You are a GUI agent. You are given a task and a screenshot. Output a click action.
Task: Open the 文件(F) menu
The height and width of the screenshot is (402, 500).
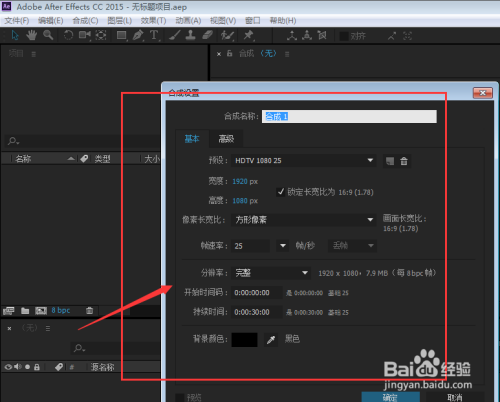[17, 21]
